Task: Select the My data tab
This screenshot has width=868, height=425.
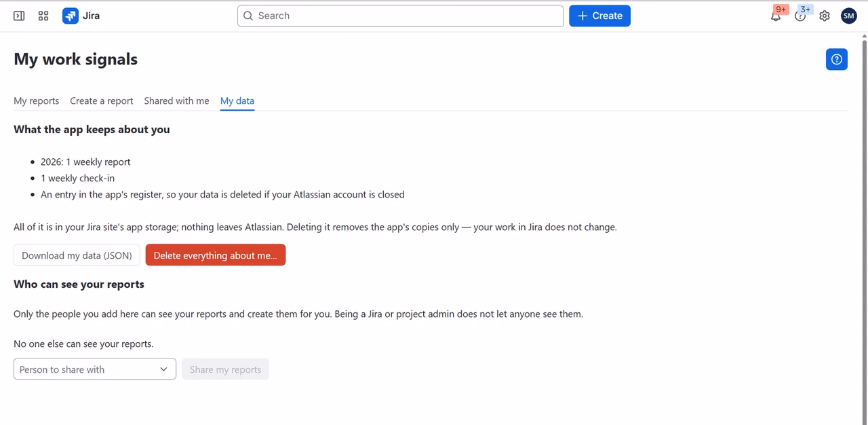Action: [x=237, y=100]
